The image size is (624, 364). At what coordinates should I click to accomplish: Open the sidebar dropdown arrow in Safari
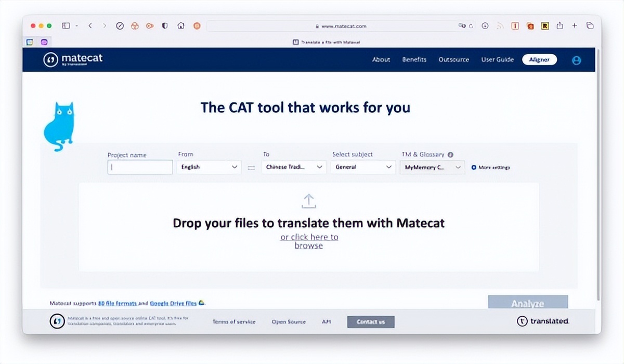(x=77, y=25)
